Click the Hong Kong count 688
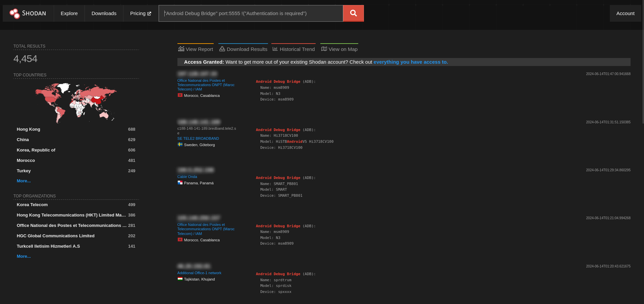 [x=132, y=129]
